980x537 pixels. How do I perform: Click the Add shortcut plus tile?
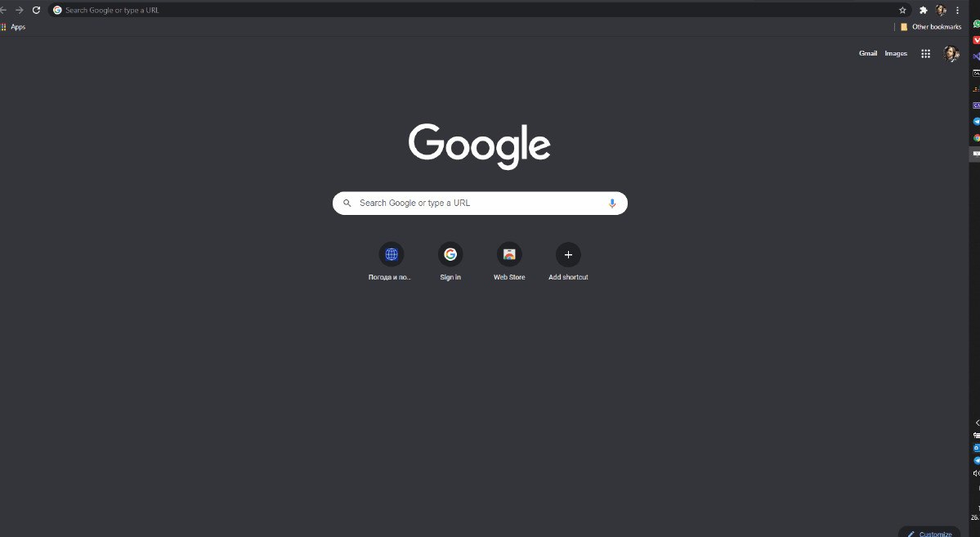pos(568,262)
